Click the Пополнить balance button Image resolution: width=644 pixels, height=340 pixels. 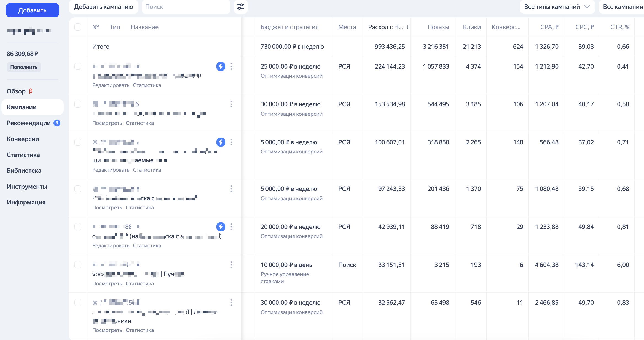[x=24, y=67]
